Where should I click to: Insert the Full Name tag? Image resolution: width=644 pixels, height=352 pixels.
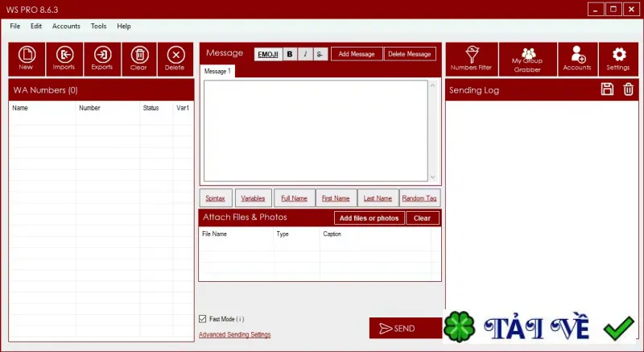(294, 198)
